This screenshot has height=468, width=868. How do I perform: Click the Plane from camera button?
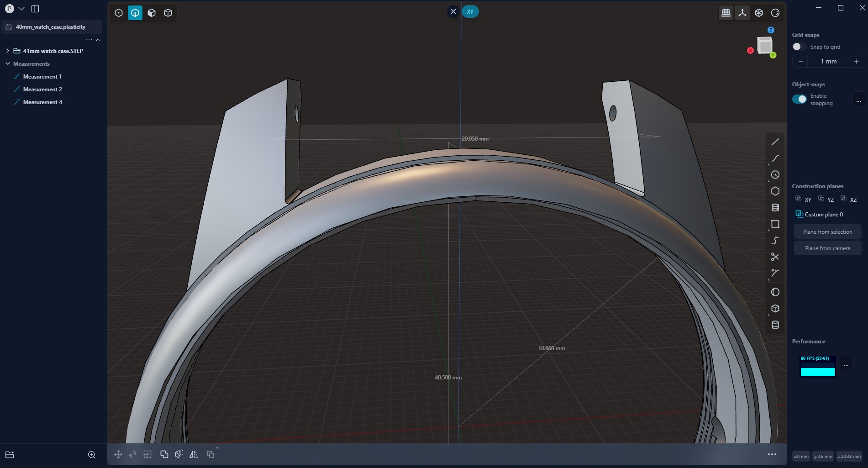click(827, 248)
